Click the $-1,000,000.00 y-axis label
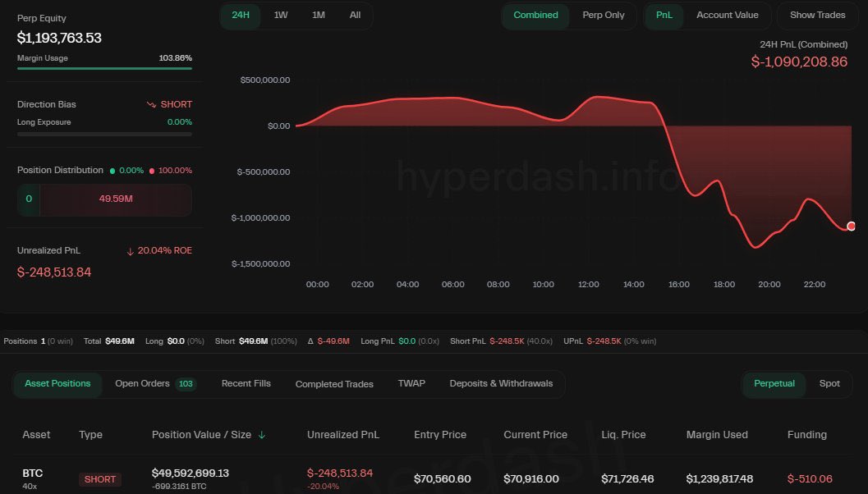 coord(261,218)
